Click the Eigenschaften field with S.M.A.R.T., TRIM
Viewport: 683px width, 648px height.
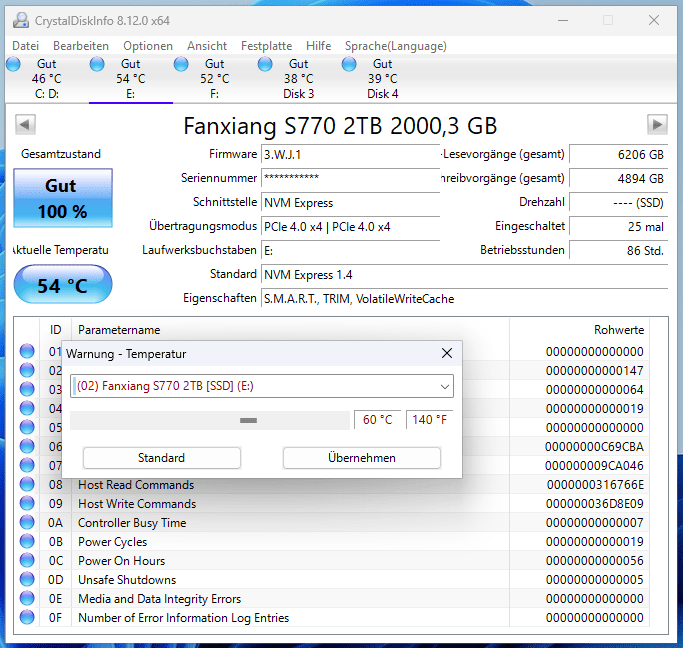tap(464, 299)
